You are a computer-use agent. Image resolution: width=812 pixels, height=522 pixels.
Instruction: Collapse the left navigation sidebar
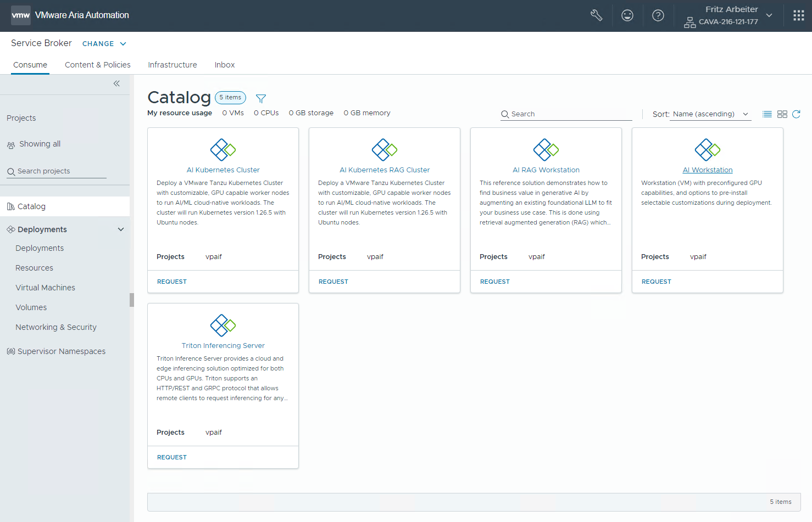tap(116, 83)
